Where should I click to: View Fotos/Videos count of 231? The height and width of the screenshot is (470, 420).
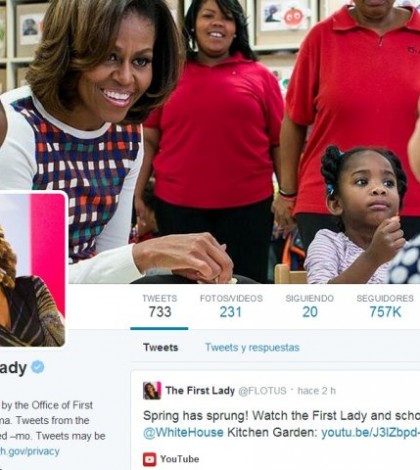[231, 306]
